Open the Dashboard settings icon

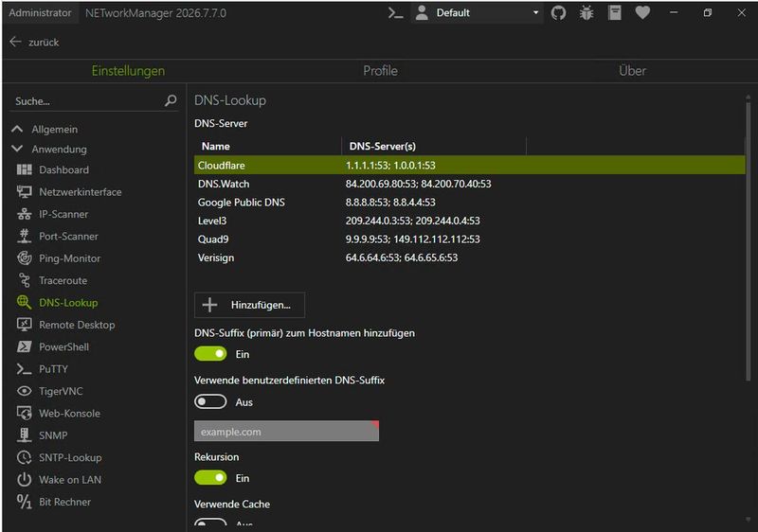pyautogui.click(x=25, y=169)
